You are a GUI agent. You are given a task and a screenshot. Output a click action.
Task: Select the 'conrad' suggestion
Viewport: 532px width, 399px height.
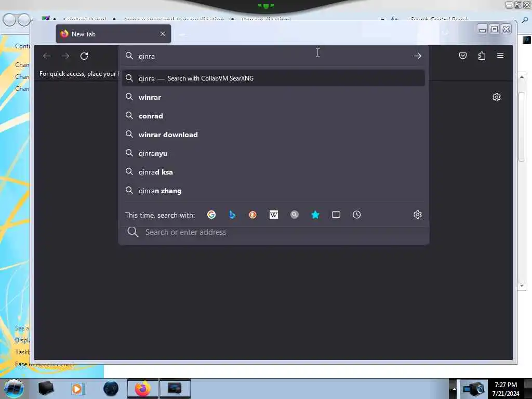[273, 116]
